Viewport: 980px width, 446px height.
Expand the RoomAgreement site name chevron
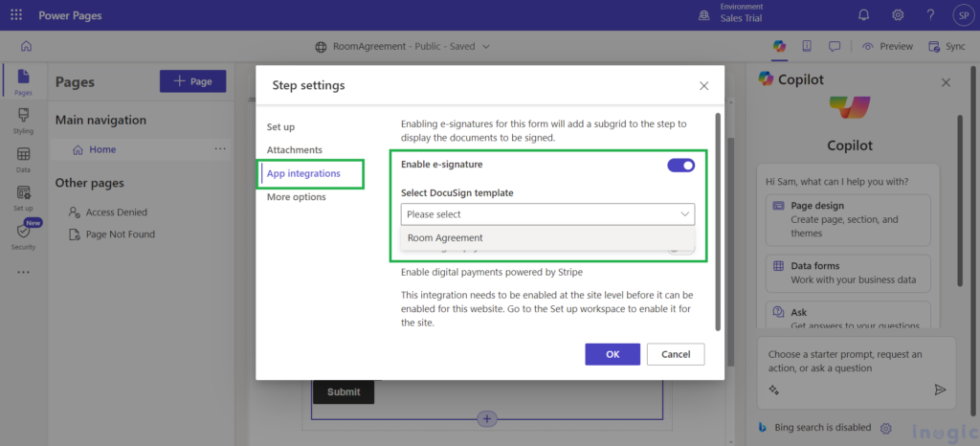(x=486, y=46)
